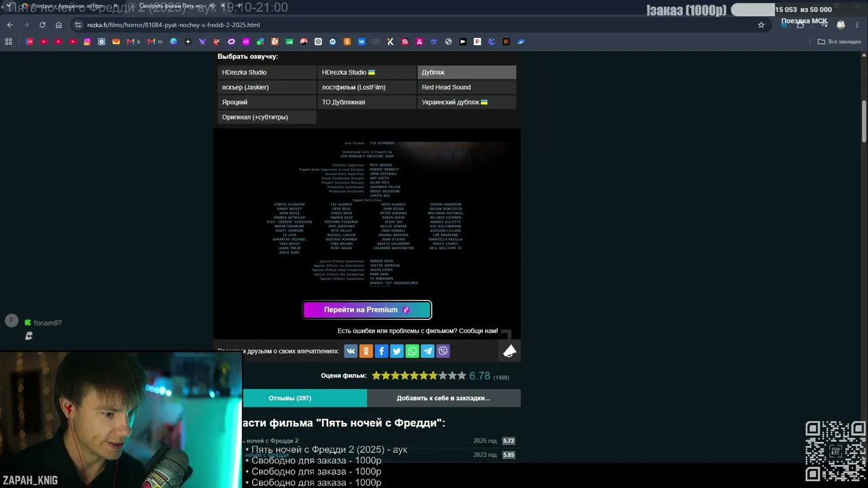This screenshot has width=868, height=488.
Task: Select the Red Head Sound voice-over
Action: [467, 87]
